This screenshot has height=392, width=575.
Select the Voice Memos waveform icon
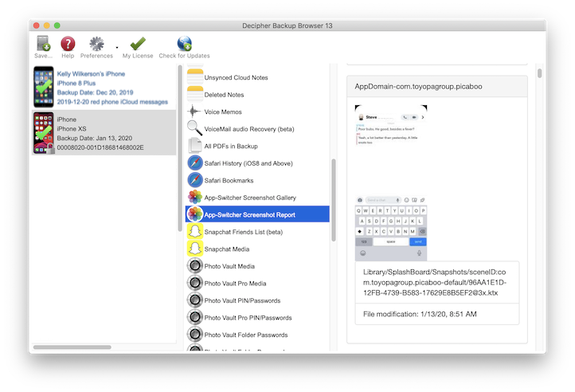(x=194, y=112)
